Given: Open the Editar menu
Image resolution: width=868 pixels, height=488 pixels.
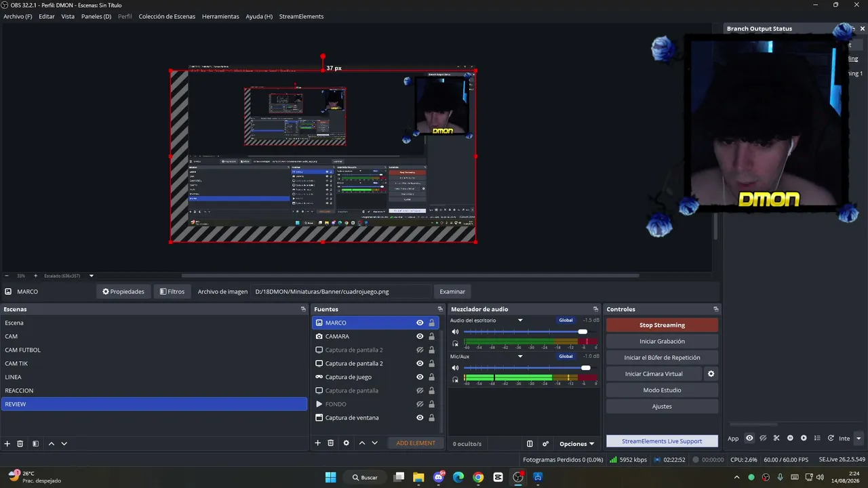Looking at the screenshot, I should pyautogui.click(x=47, y=16).
